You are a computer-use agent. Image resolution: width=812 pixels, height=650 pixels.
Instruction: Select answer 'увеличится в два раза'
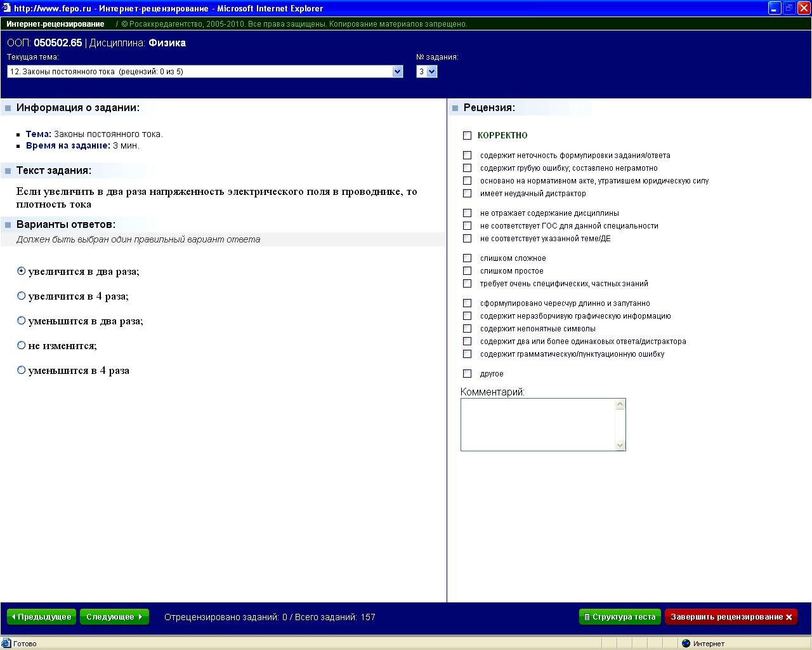pos(22,271)
